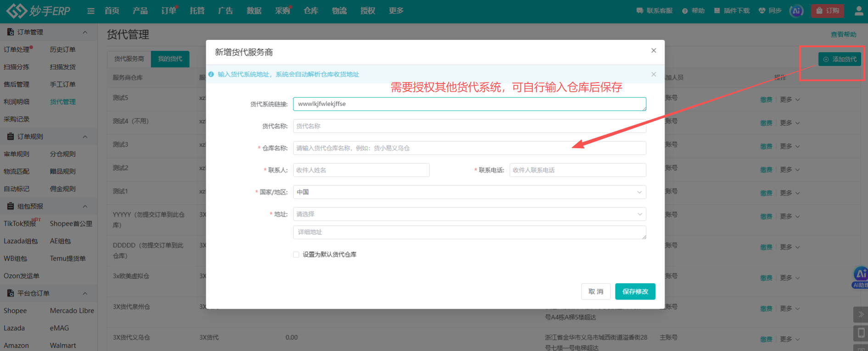The height and width of the screenshot is (351, 868).
Task: Click 缴费 link in the 测试1 row
Action: click(x=766, y=193)
